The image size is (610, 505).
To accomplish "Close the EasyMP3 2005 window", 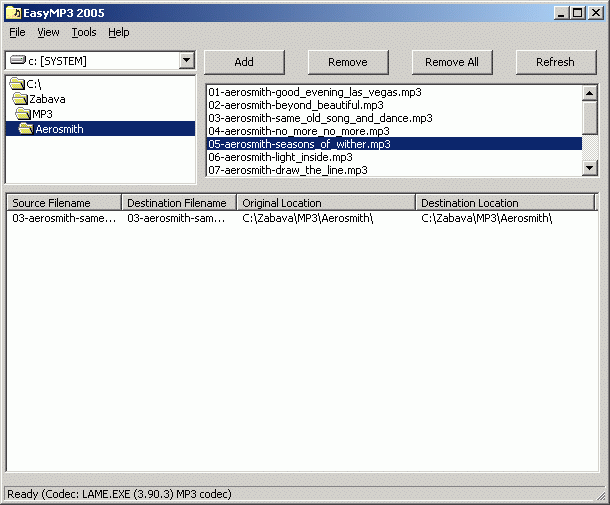I will (596, 13).
